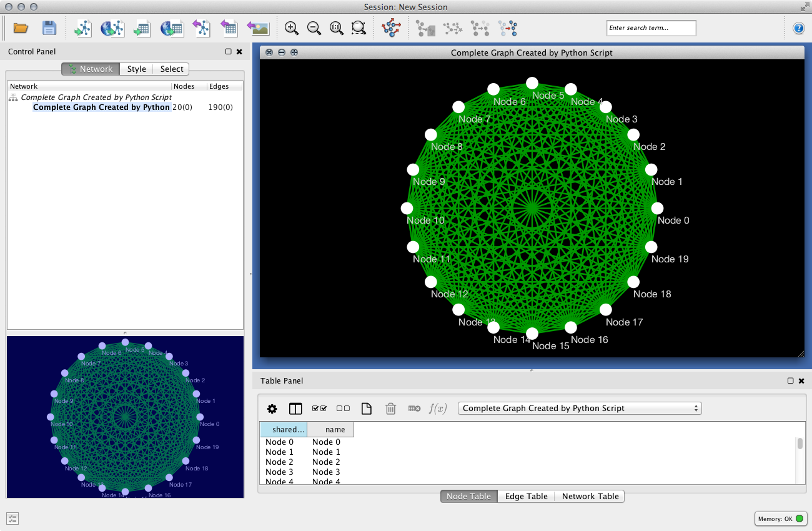
Task: Export network as image icon
Action: [x=258, y=28]
